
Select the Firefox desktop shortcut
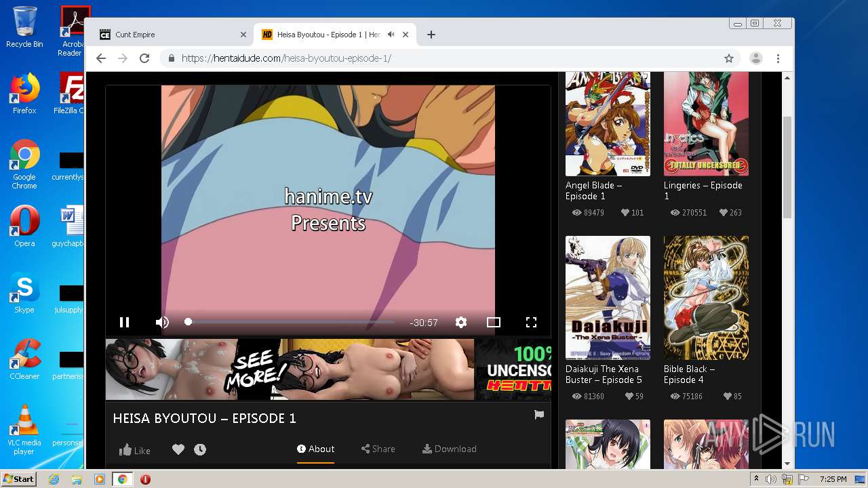pos(24,94)
